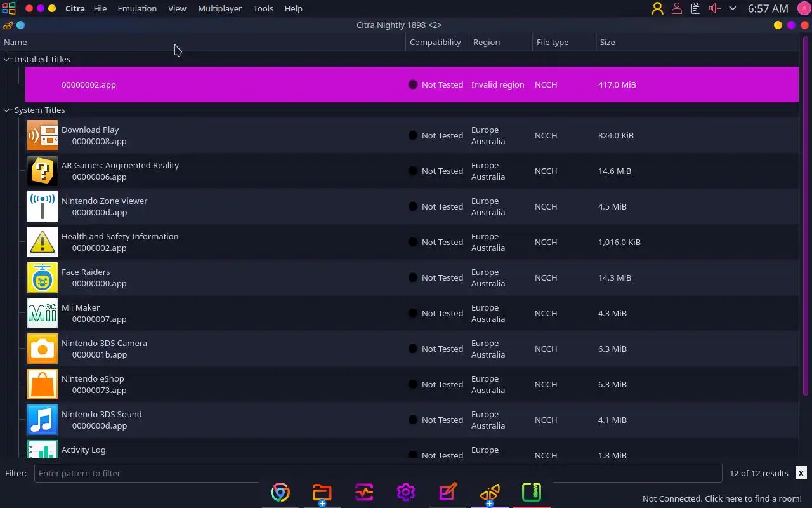Screen dimensions: 812x508
Task: Click the Citra emulator dock icon
Action: click(x=490, y=492)
